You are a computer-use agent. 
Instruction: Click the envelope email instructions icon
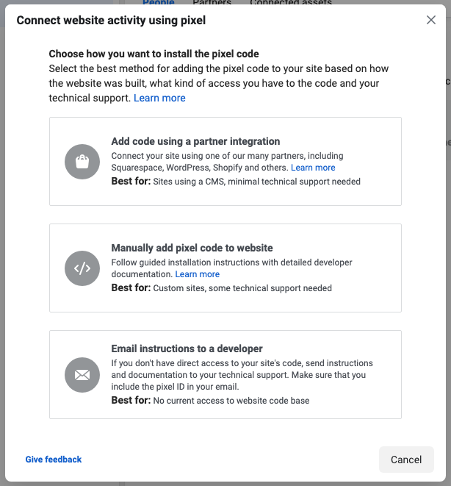(82, 375)
